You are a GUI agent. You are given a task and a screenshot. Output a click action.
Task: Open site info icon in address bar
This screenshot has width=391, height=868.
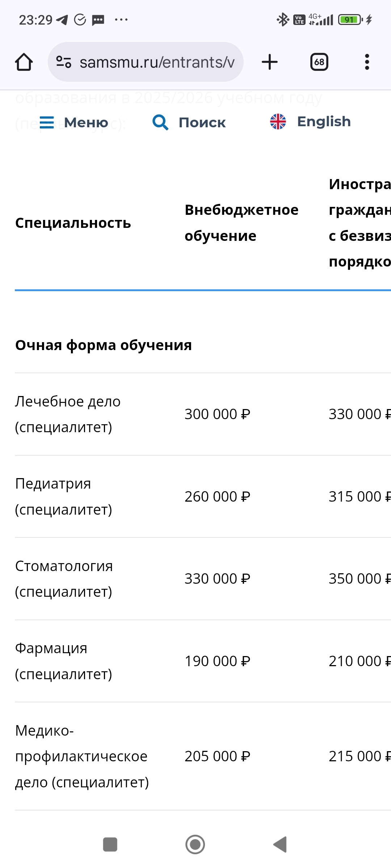[x=64, y=62]
